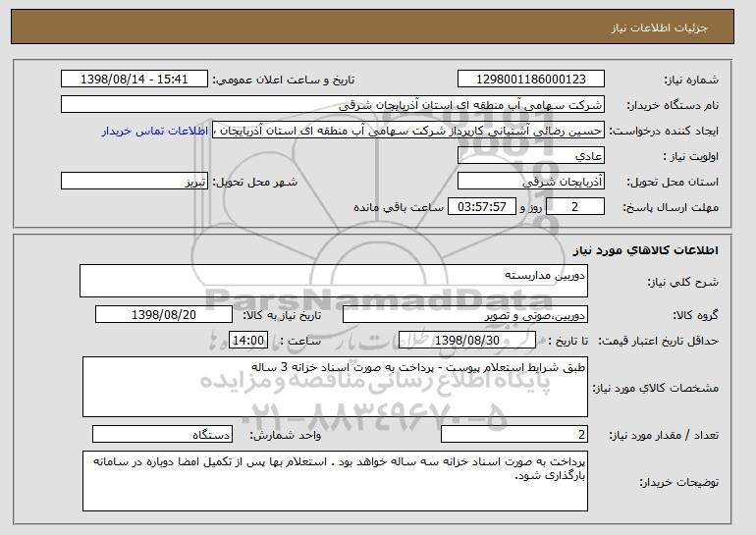
Task: Click the ساعت باقی مانده text
Action: click(x=399, y=207)
